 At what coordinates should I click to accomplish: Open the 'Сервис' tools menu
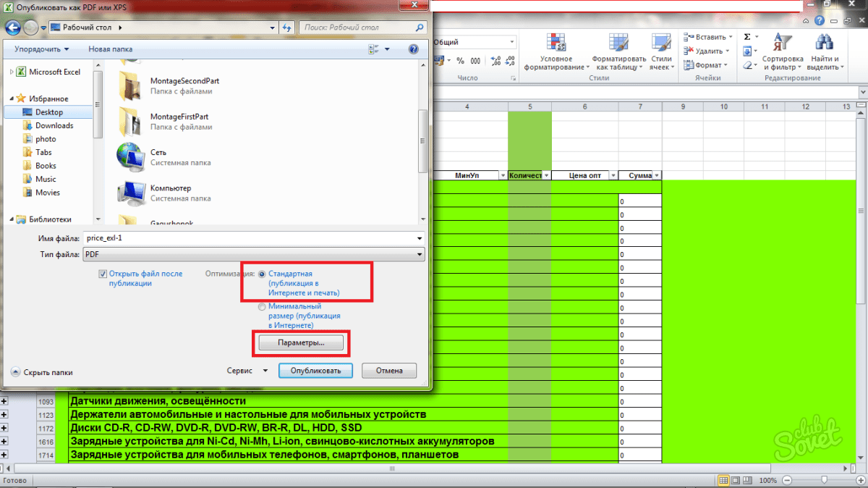pyautogui.click(x=246, y=371)
